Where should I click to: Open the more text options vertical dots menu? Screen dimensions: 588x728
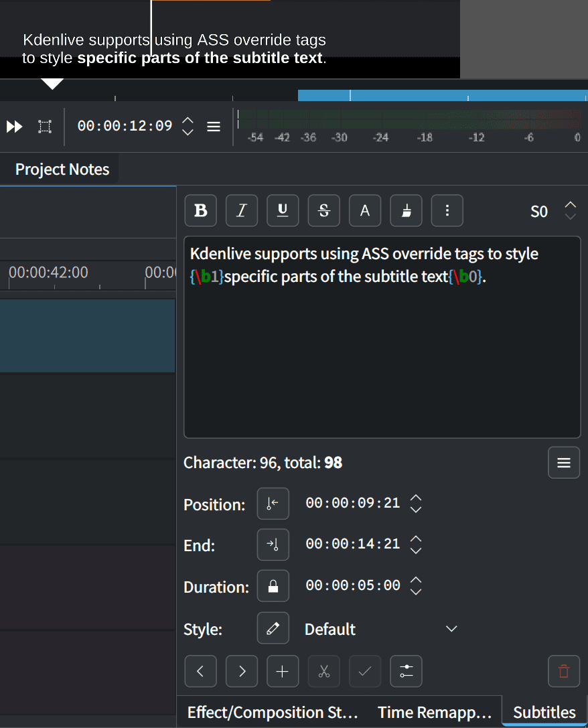pos(447,210)
